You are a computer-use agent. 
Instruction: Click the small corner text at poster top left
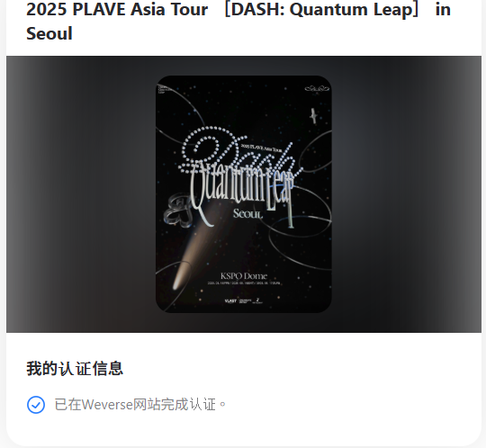[163, 89]
